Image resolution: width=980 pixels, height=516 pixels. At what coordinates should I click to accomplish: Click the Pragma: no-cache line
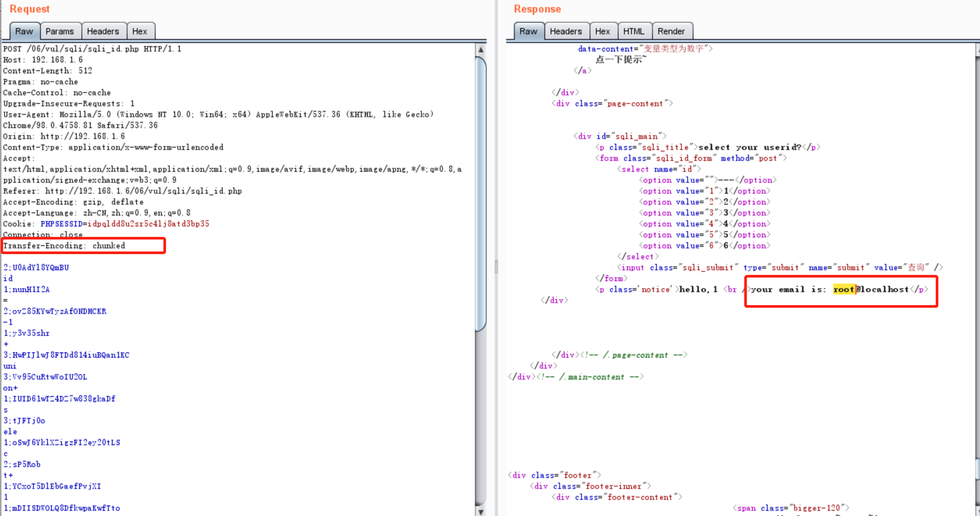[x=41, y=82]
